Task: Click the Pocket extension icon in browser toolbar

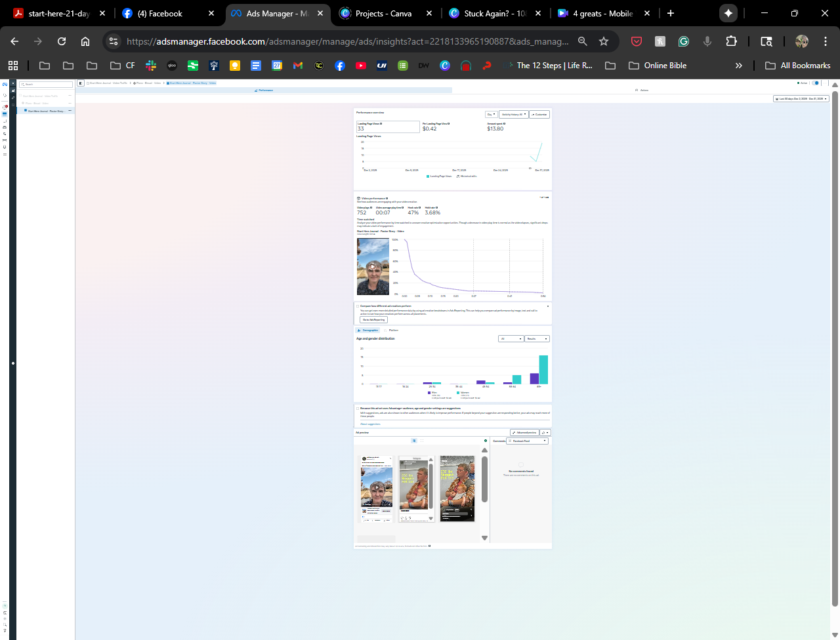Action: [636, 41]
